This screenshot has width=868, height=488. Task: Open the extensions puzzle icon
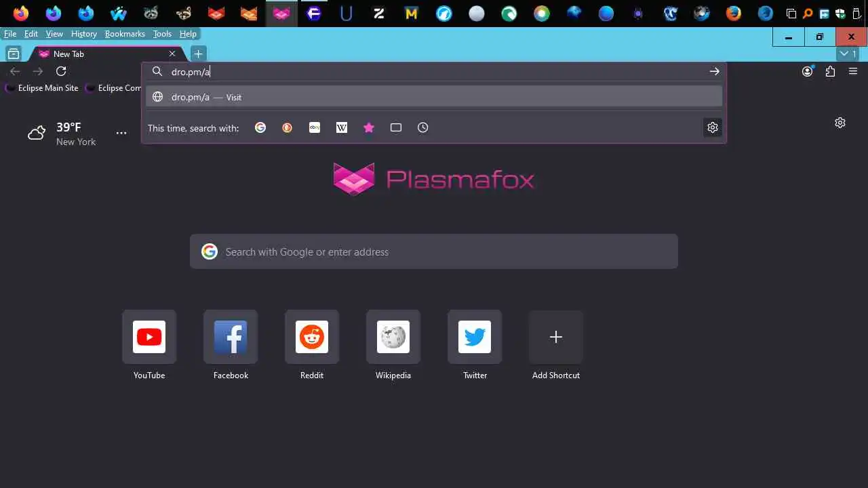(x=831, y=71)
